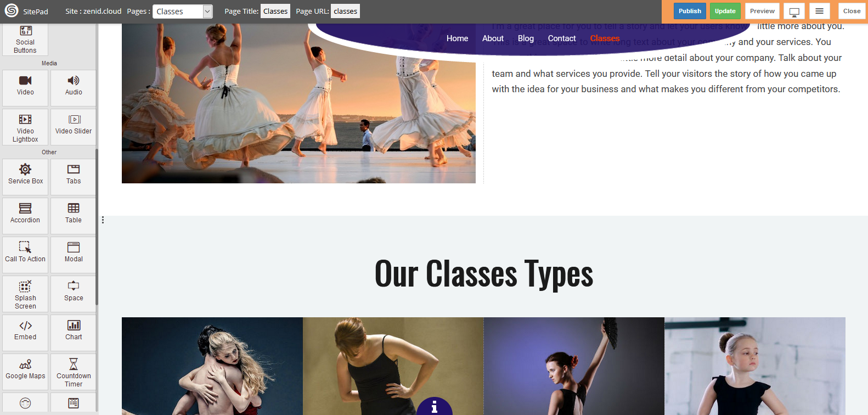868x415 pixels.
Task: Select the Video widget icon
Action: (25, 81)
